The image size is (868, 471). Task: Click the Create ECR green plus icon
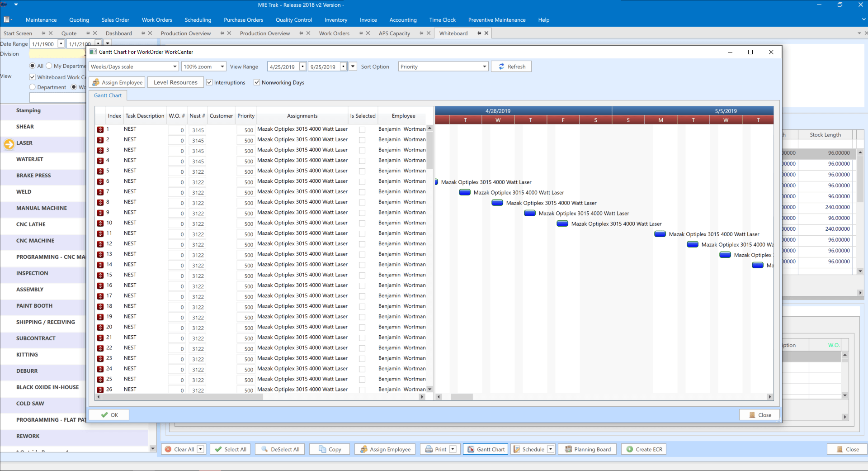629,449
